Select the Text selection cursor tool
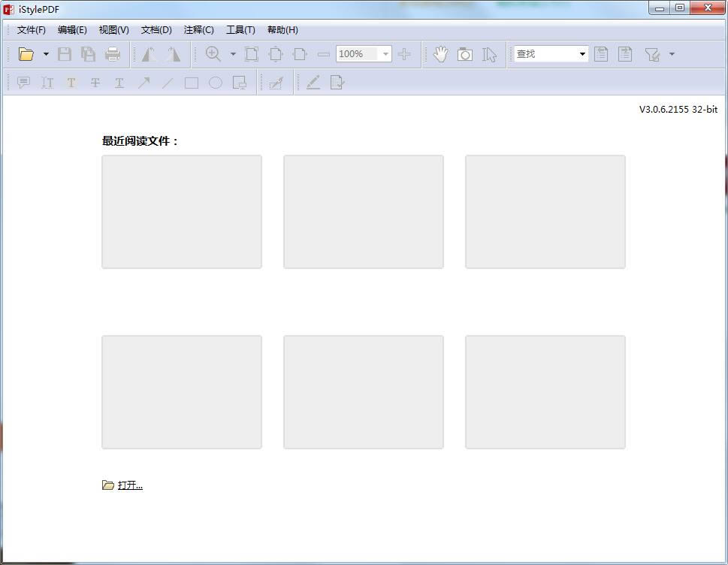This screenshot has width=728, height=565. coord(489,54)
